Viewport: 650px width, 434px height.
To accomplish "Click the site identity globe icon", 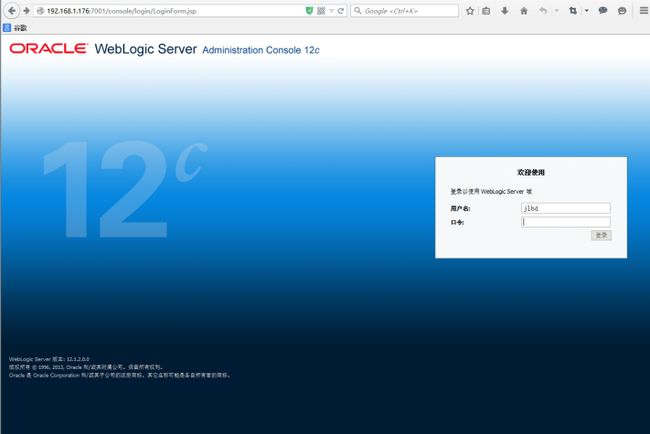I will 40,11.
